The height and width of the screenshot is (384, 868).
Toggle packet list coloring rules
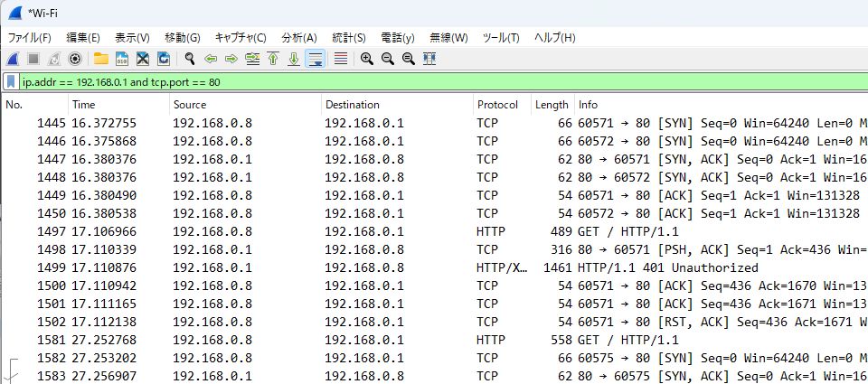[x=341, y=59]
